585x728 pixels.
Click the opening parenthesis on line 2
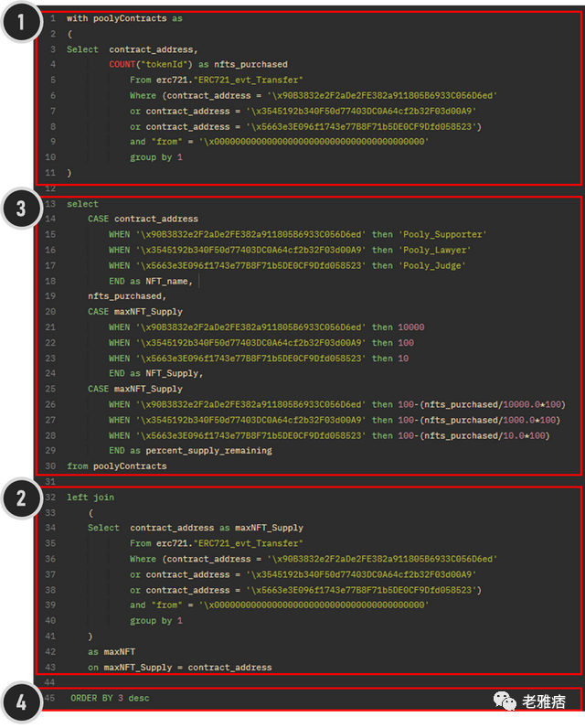[69, 34]
